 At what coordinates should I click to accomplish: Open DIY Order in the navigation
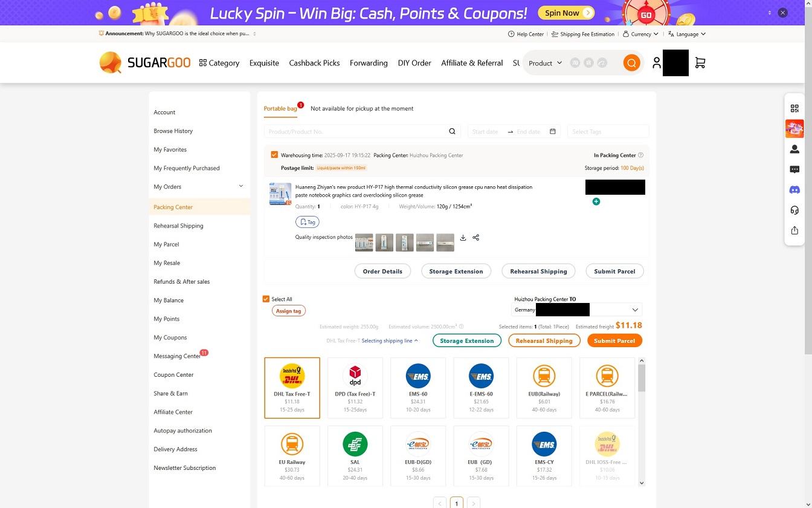[x=414, y=63]
